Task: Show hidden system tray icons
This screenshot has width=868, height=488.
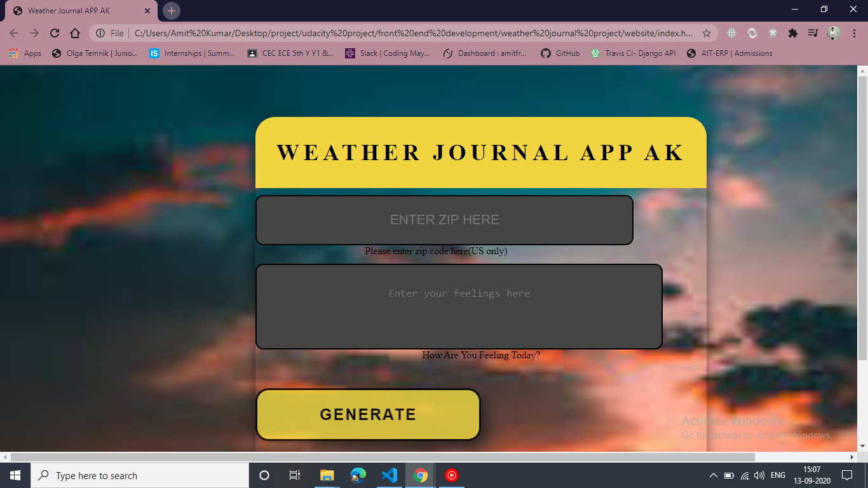Action: click(713, 475)
